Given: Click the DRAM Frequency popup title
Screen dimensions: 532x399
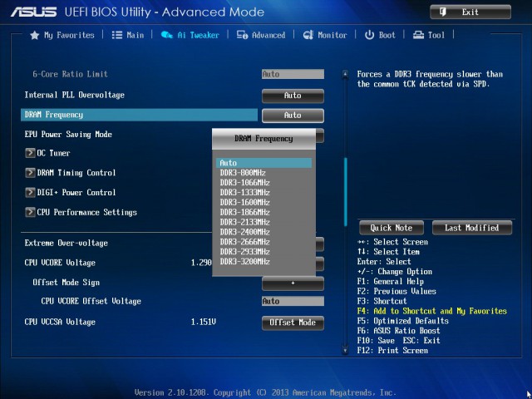Looking at the screenshot, I should [x=264, y=139].
